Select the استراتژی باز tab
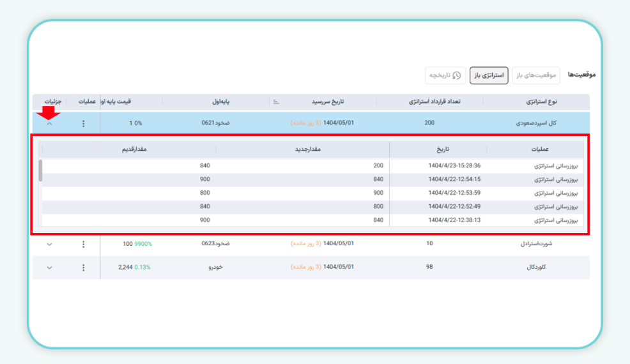Screen dimensions: 630x364 coord(489,75)
